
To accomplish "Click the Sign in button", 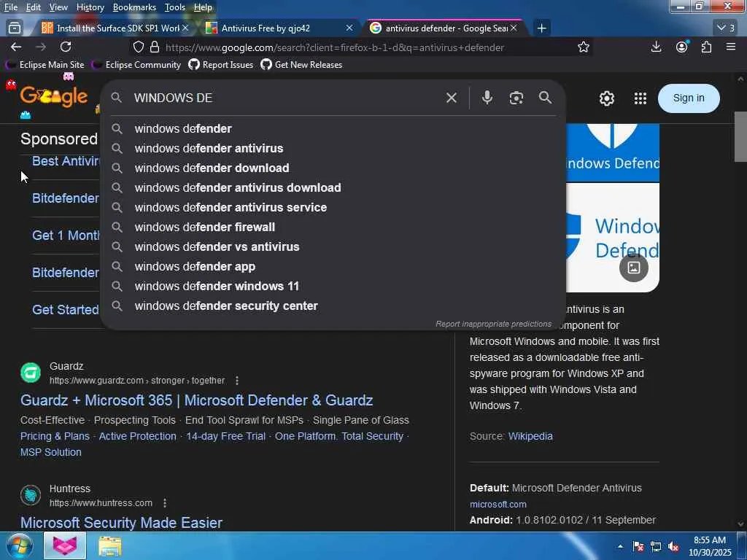I will point(689,98).
